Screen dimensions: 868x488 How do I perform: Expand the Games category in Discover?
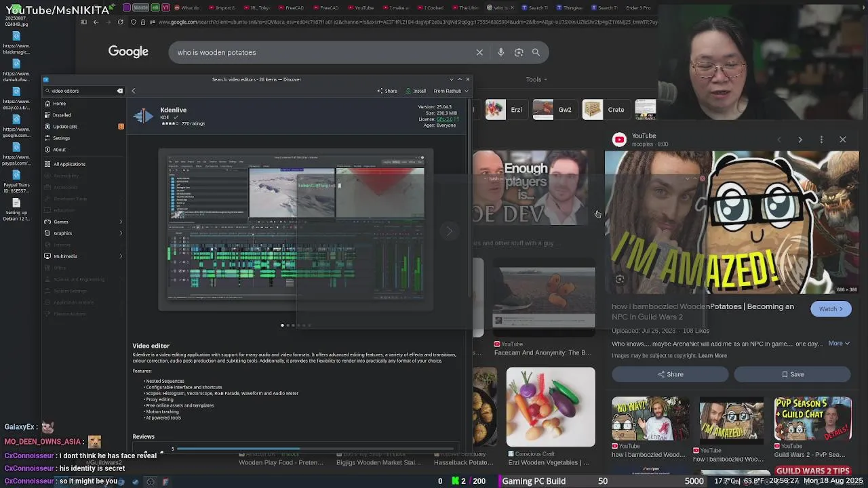(x=85, y=222)
